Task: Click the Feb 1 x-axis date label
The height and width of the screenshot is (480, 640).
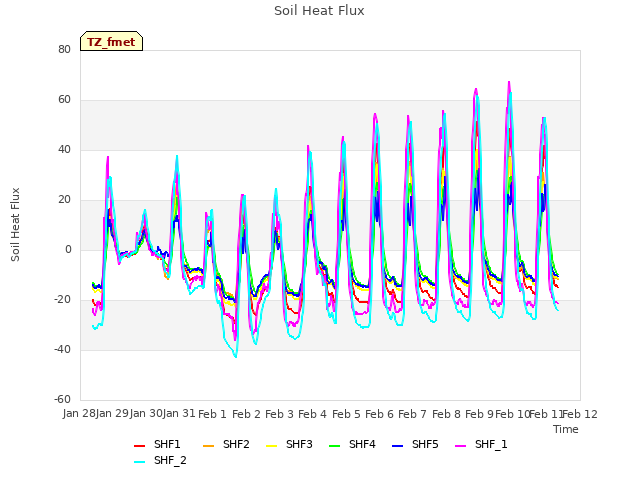Action: pyautogui.click(x=212, y=414)
